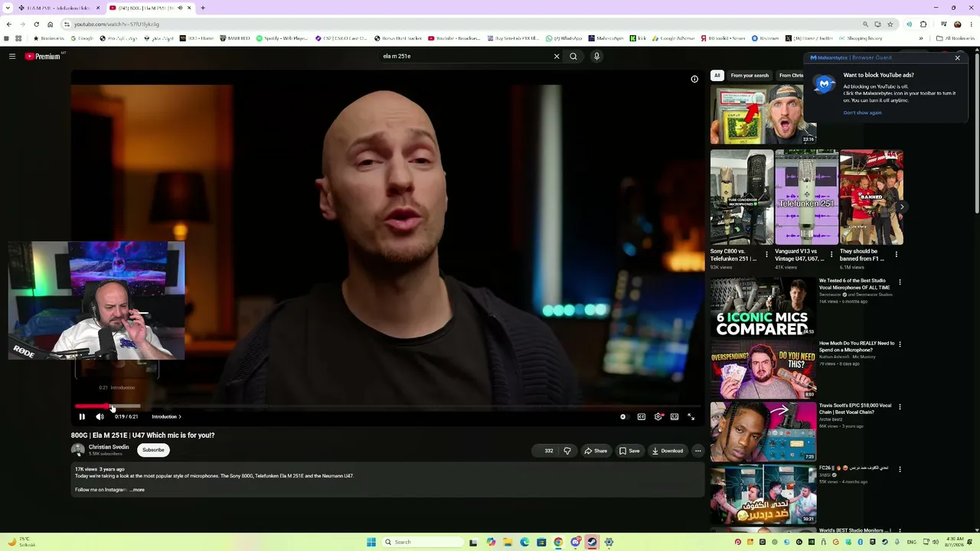This screenshot has width=980, height=551.
Task: Dislike this video
Action: coord(567,451)
